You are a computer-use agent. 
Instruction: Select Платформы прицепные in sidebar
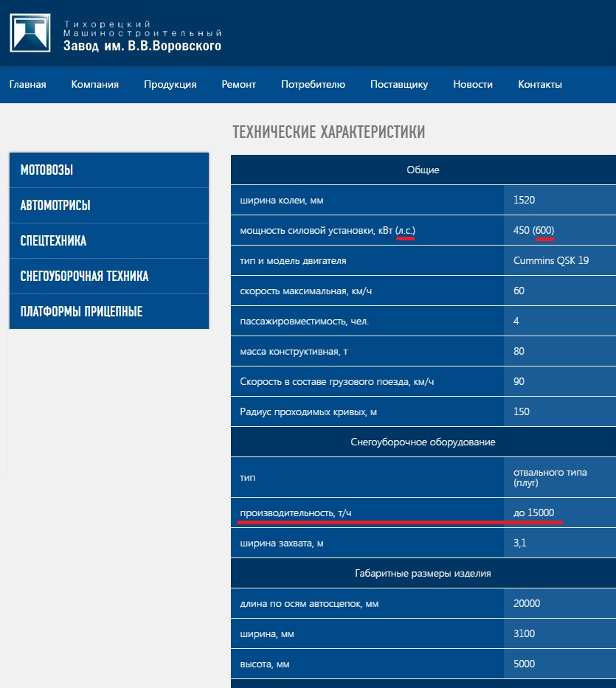pyautogui.click(x=81, y=312)
